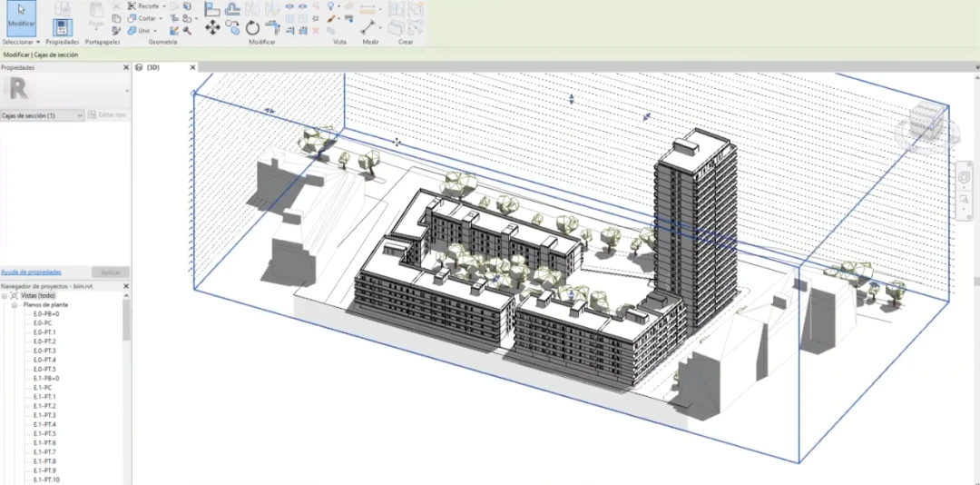Select Vistas (todo) in project browser
This screenshot has height=485, width=980.
tap(38, 295)
